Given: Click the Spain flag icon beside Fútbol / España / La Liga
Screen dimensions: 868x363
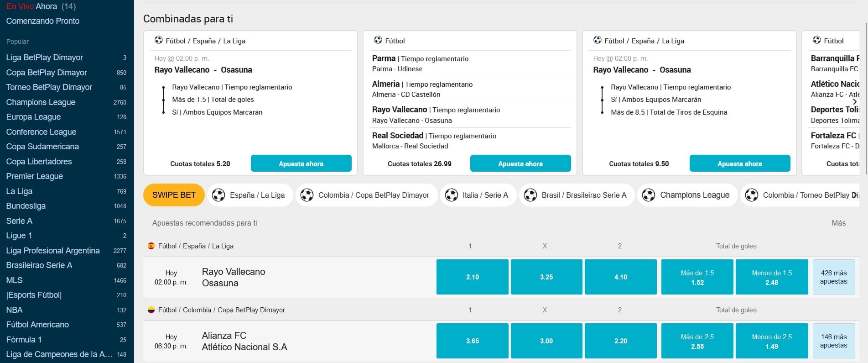Looking at the screenshot, I should pyautogui.click(x=151, y=246).
